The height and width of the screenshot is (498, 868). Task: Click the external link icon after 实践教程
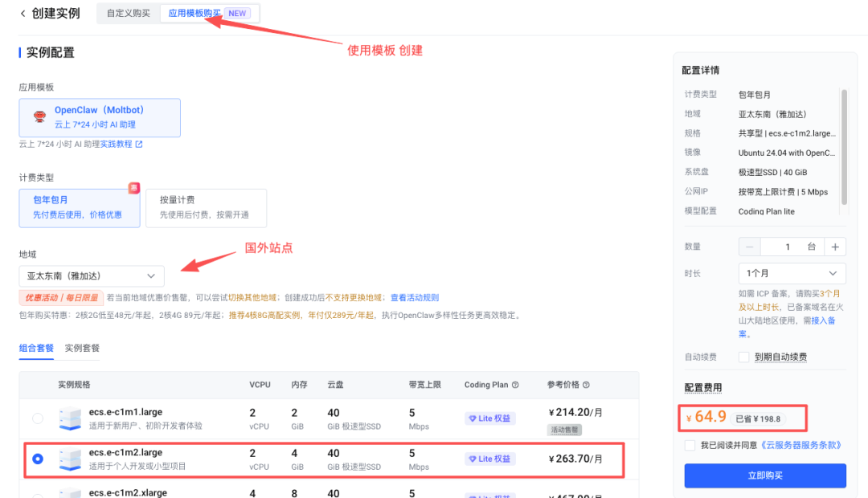(x=139, y=144)
